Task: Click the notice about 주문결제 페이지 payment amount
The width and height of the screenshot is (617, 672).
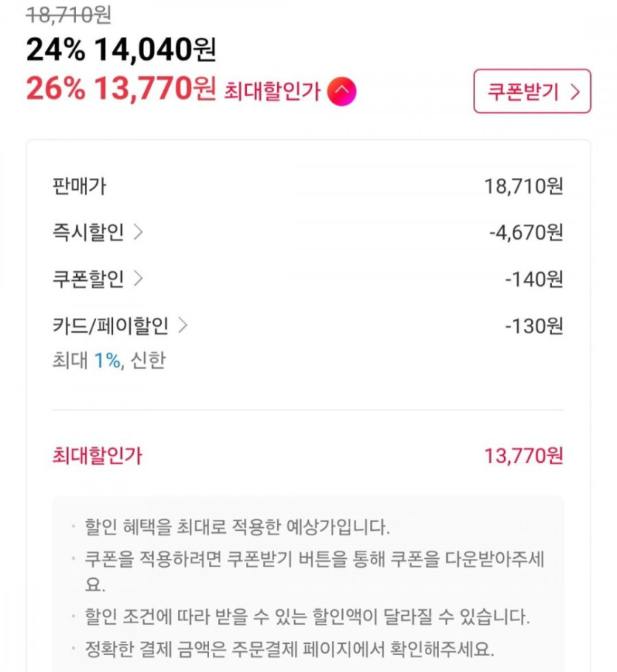Action: pyautogui.click(x=290, y=650)
